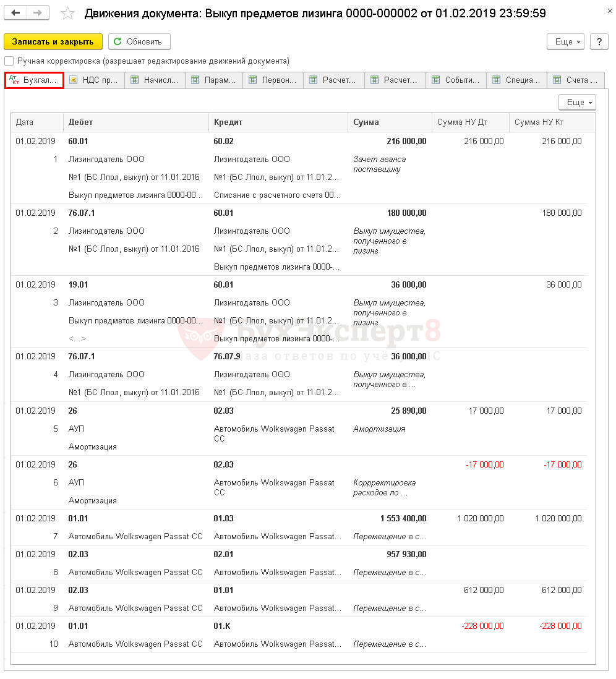Switch to the НДС пр... tab
Screen dimensions: 616x679
coord(94,80)
